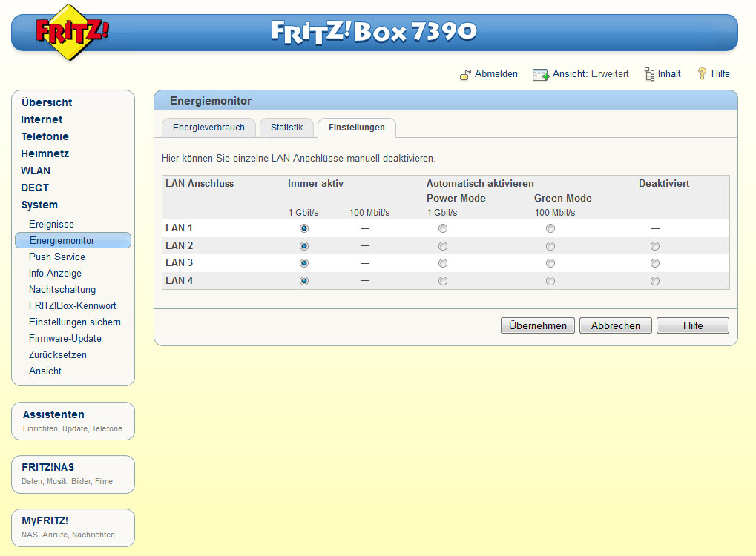
Task: Open the FRITZ!NAS panel
Action: [73, 474]
